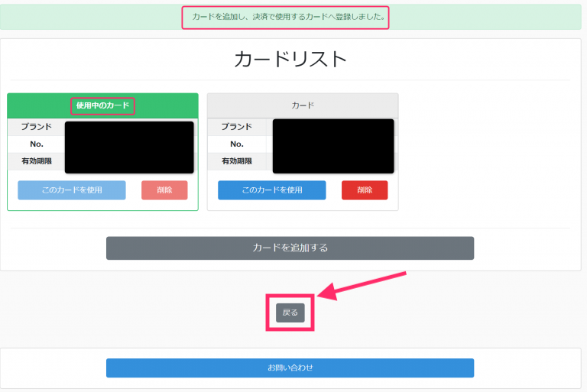Select the 使用中のカード header
This screenshot has height=392, width=587.
pyautogui.click(x=102, y=105)
